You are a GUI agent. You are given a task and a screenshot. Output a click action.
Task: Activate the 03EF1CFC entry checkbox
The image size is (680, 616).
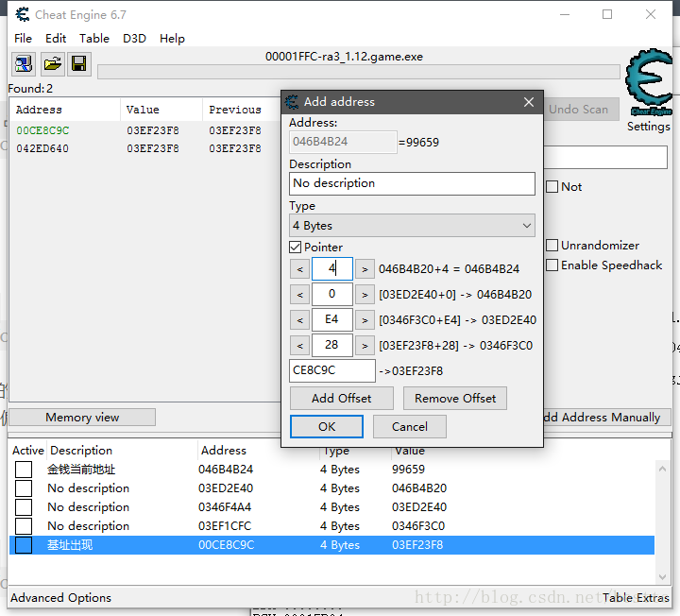pos(24,525)
